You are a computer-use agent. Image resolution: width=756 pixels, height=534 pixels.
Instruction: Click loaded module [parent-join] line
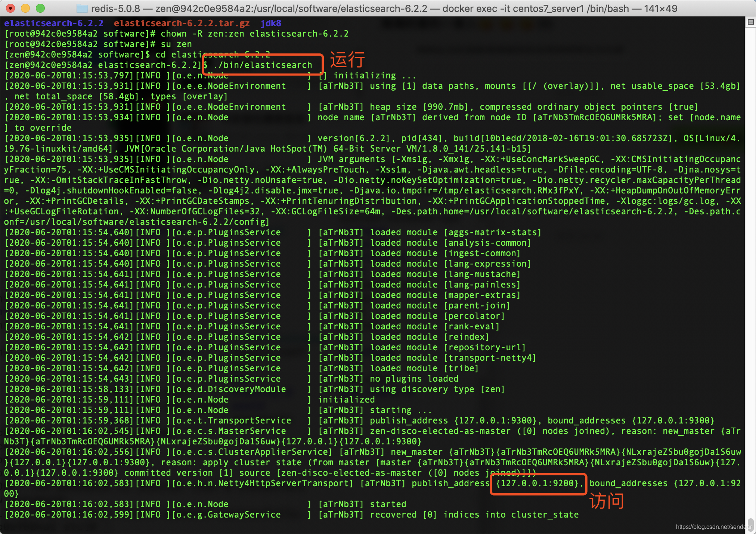[x=257, y=305]
